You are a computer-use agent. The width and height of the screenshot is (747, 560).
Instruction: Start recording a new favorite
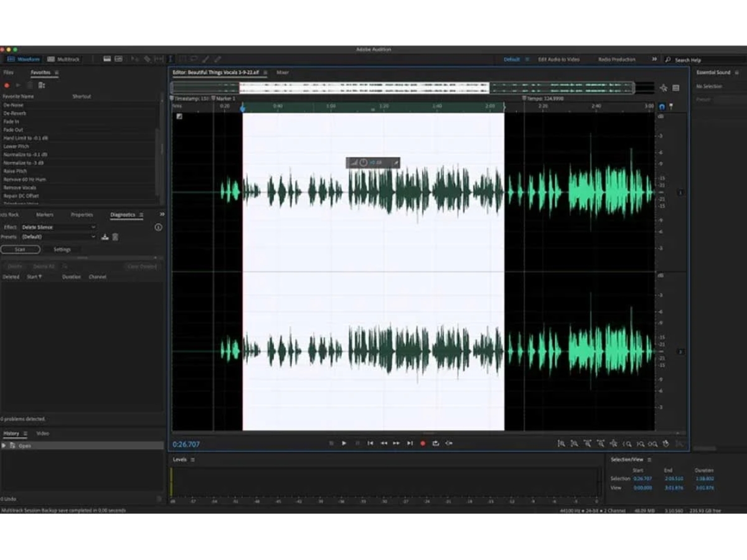7,85
